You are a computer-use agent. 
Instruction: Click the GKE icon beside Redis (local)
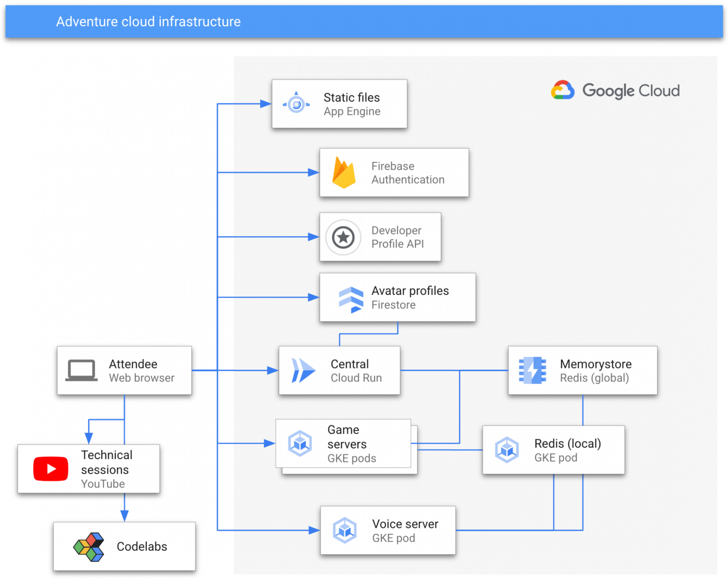pos(507,450)
